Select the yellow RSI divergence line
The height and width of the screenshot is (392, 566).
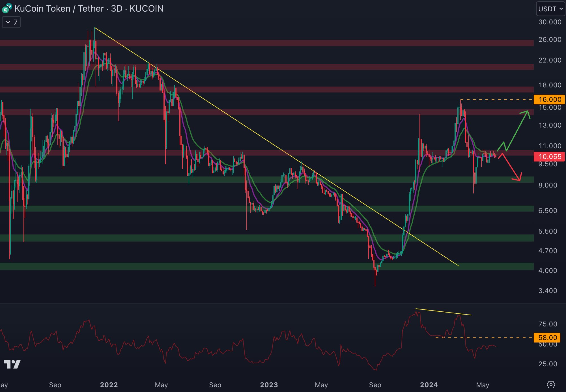pyautogui.click(x=443, y=312)
